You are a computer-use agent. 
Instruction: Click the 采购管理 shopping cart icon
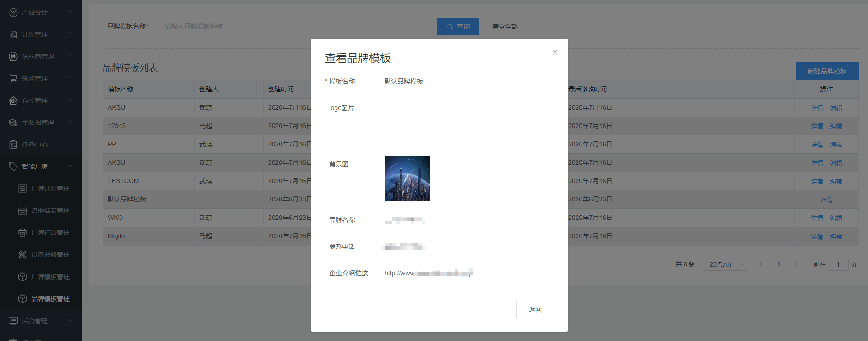(13, 78)
